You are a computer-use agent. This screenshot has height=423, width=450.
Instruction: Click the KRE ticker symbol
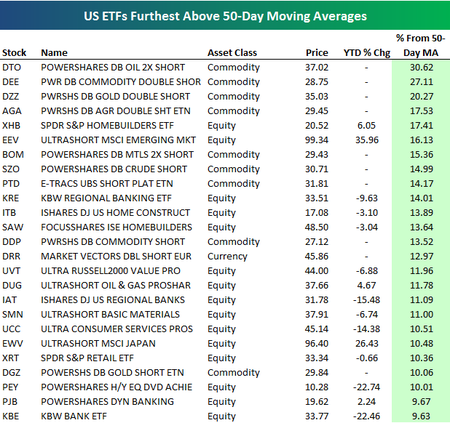pos(10,198)
